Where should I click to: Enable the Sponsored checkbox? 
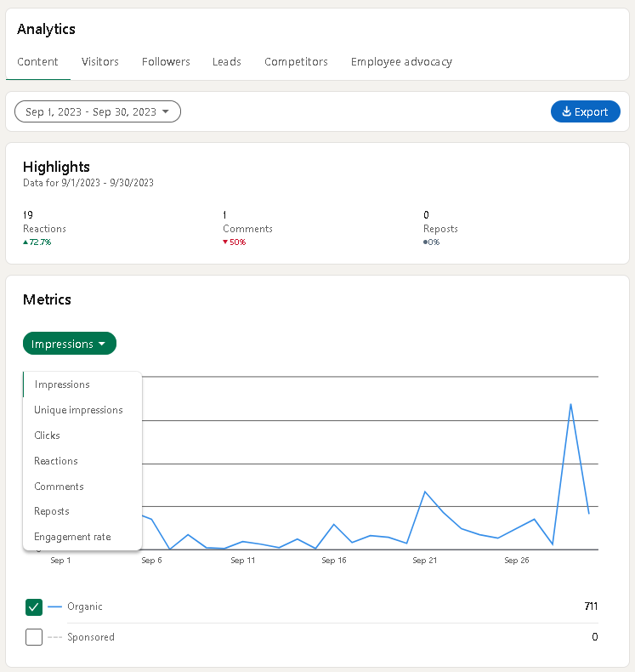pyautogui.click(x=34, y=637)
